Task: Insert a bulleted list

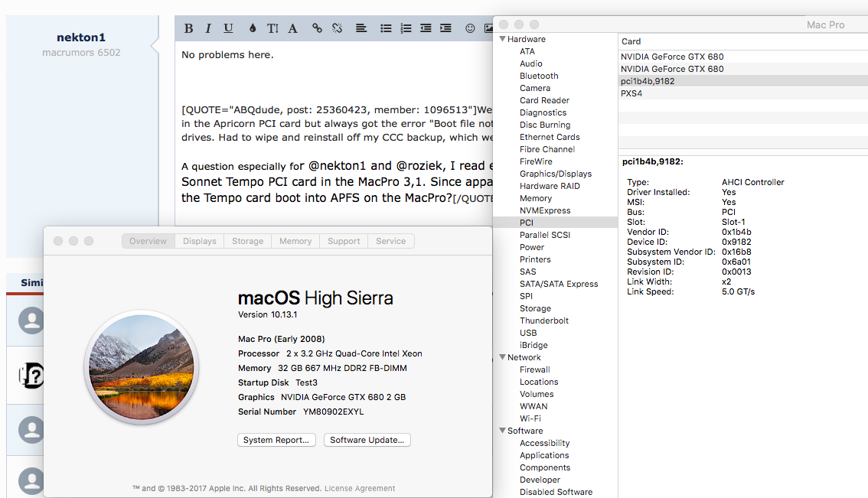Action: (x=386, y=28)
